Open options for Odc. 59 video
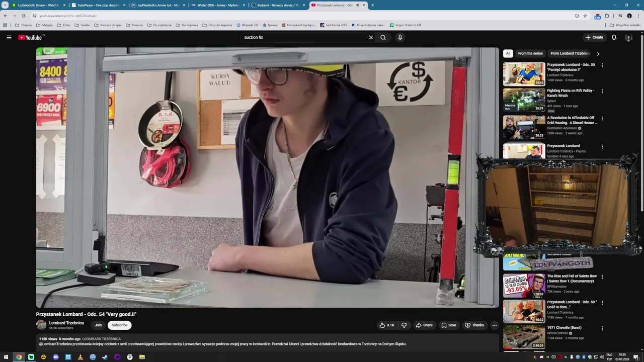This screenshot has height=362, width=644. point(602,303)
